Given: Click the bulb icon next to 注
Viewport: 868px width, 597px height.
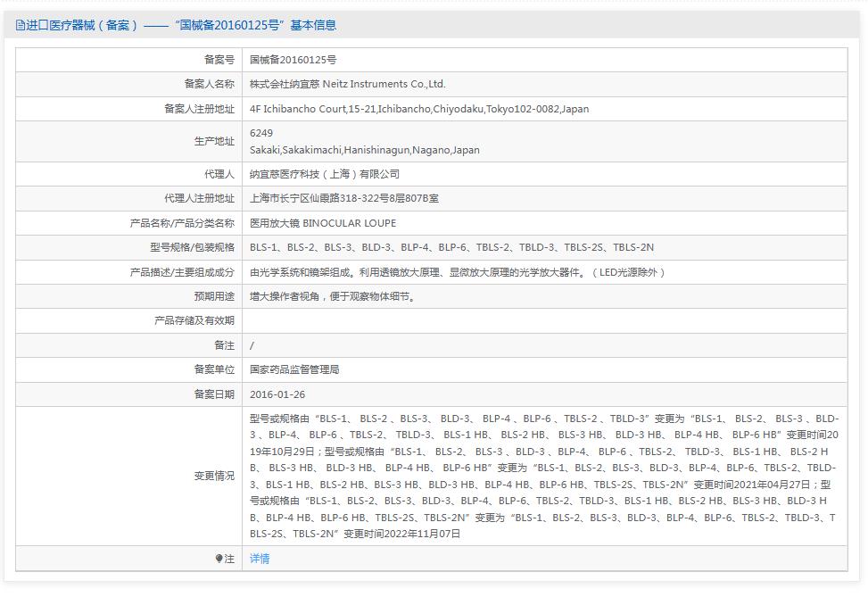Looking at the screenshot, I should [219, 559].
